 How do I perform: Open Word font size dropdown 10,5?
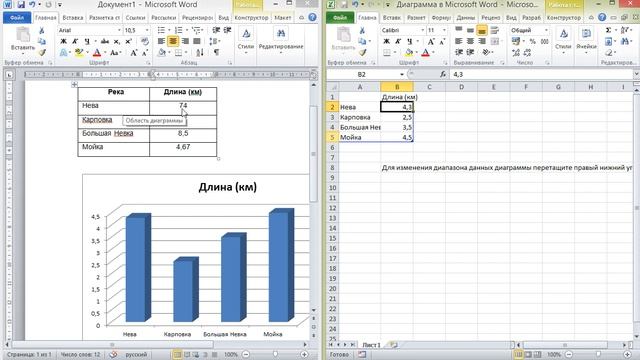pos(147,31)
